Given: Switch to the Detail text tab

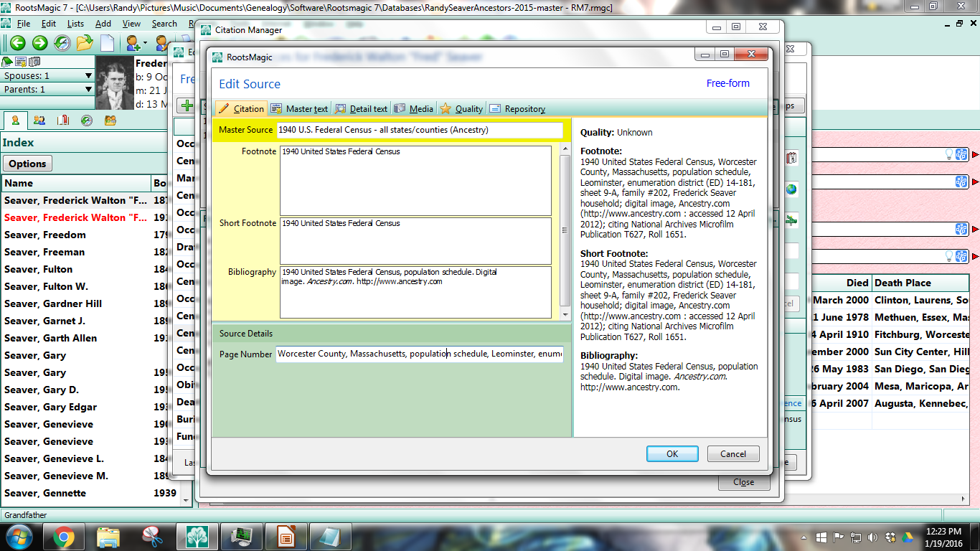Looking at the screenshot, I should [361, 109].
